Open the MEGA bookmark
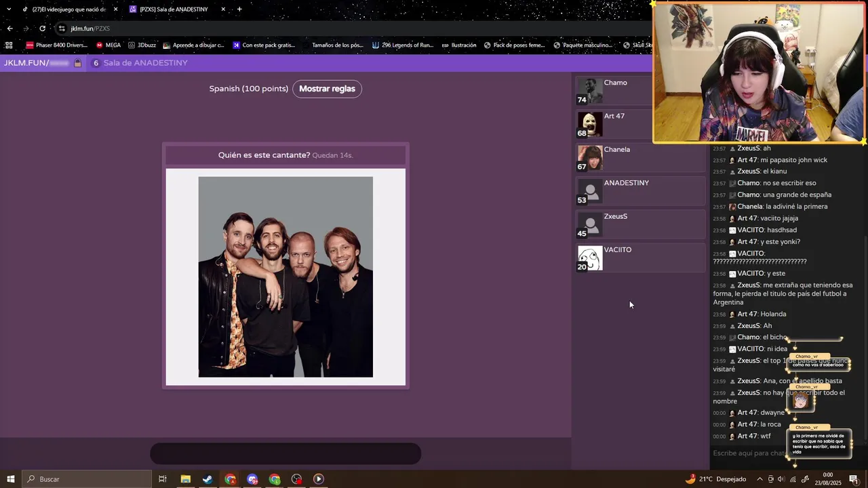 (108, 45)
